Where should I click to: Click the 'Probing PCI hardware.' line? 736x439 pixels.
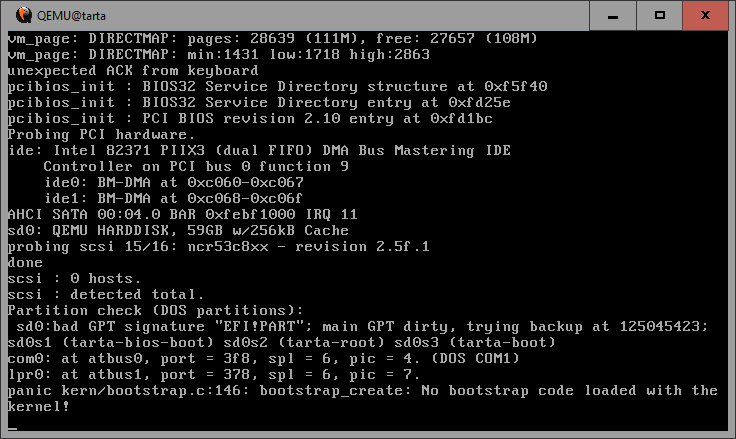[101, 134]
